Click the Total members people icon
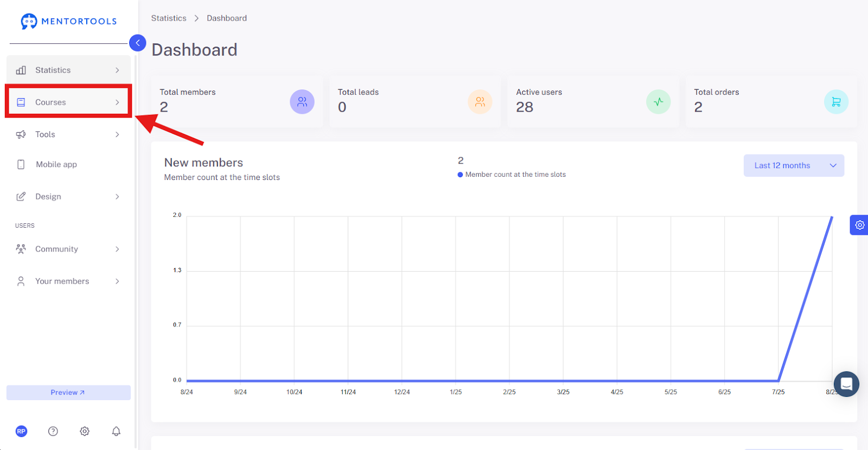Viewport: 868px width, 450px height. (x=302, y=102)
